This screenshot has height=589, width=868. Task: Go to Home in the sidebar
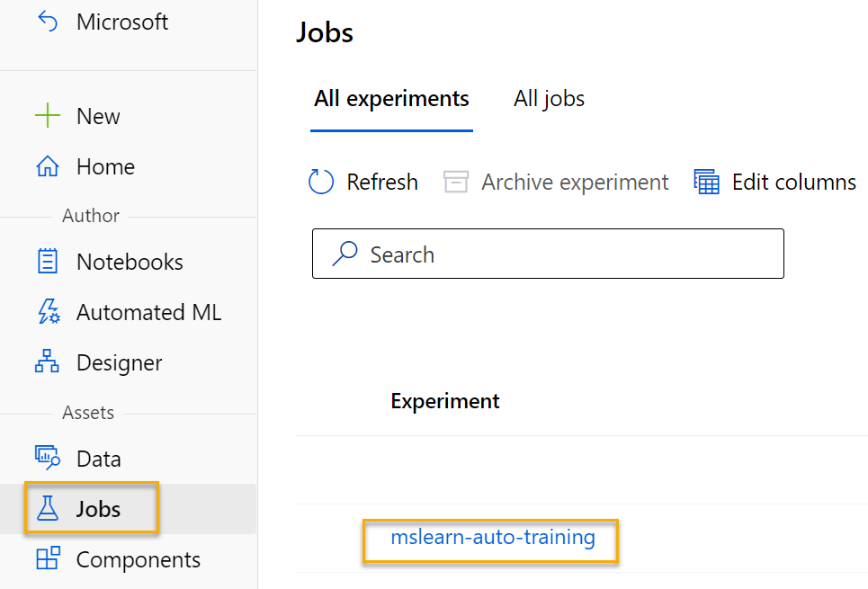(106, 166)
